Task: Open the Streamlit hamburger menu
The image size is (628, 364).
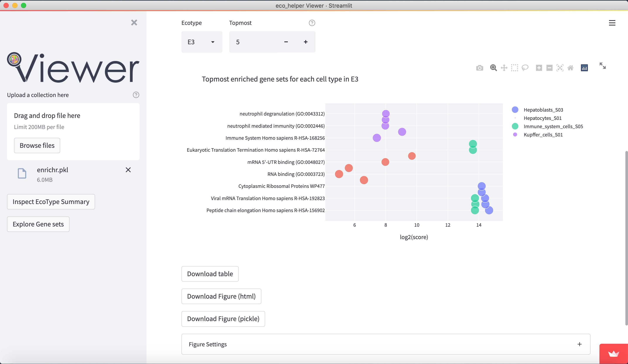Action: pos(612,23)
